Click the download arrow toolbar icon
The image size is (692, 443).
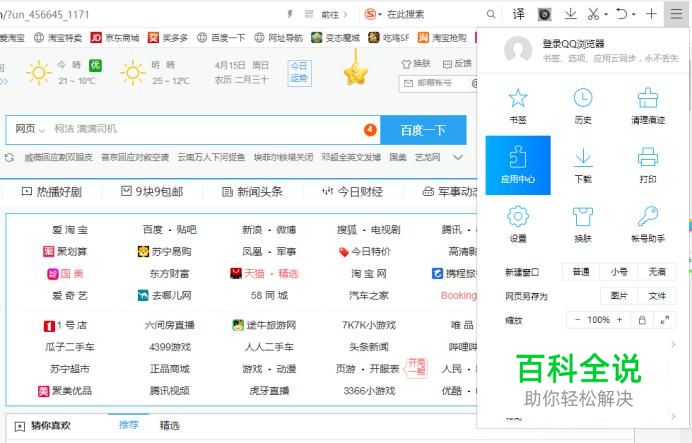570,14
